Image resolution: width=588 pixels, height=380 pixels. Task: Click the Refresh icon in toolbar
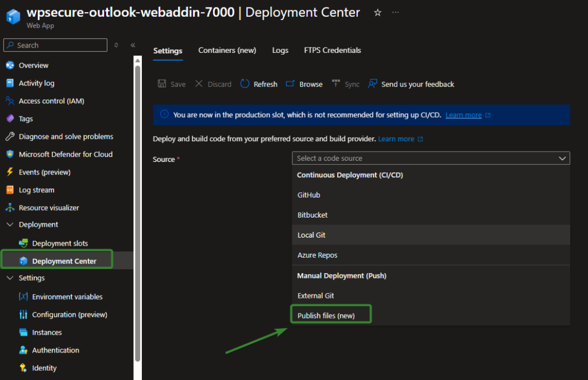(245, 84)
